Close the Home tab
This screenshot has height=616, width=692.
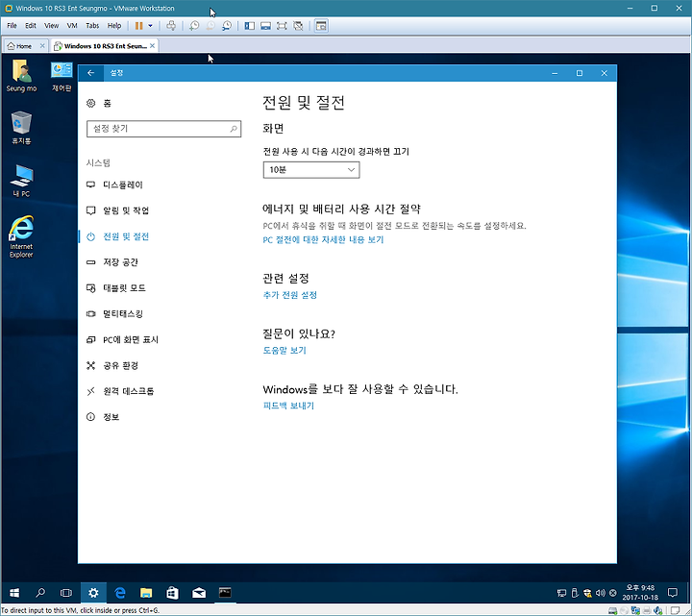42,45
